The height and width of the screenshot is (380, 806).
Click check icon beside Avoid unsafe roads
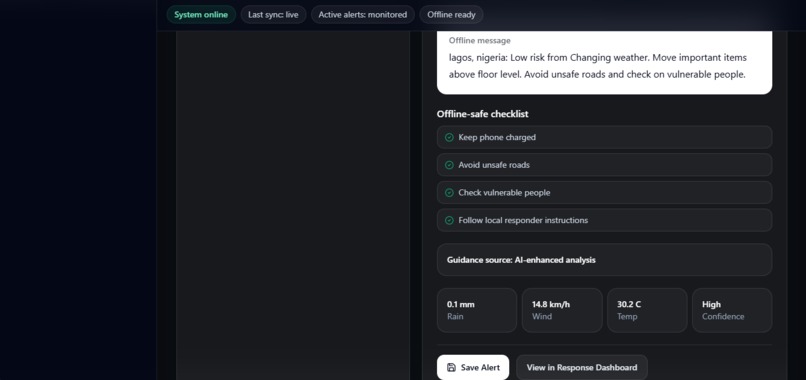coord(449,165)
